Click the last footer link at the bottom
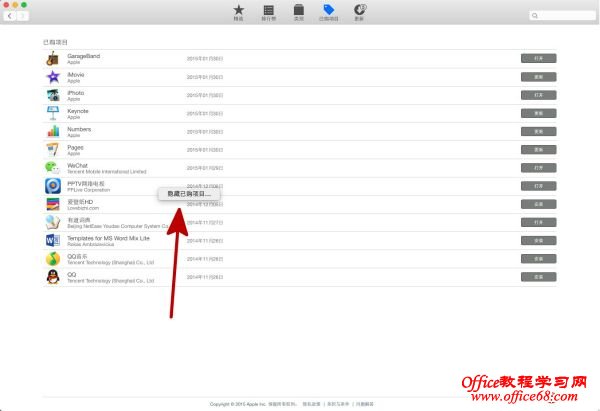 (x=365, y=404)
